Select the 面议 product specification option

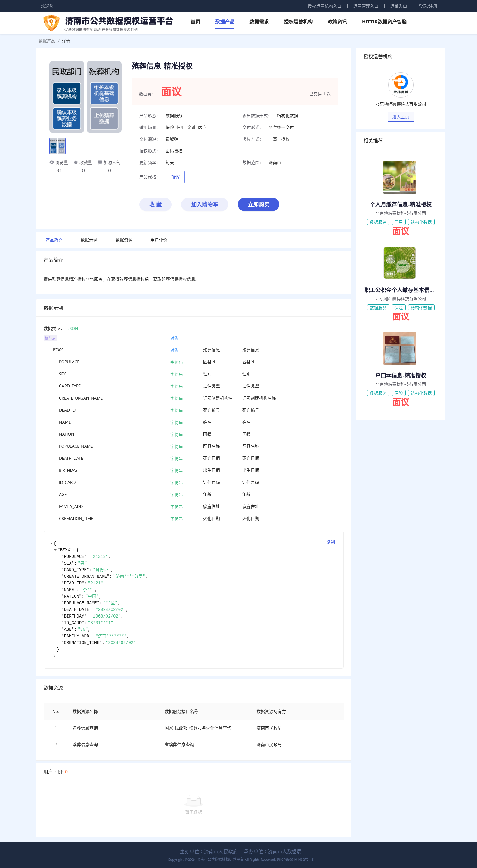[x=175, y=177]
